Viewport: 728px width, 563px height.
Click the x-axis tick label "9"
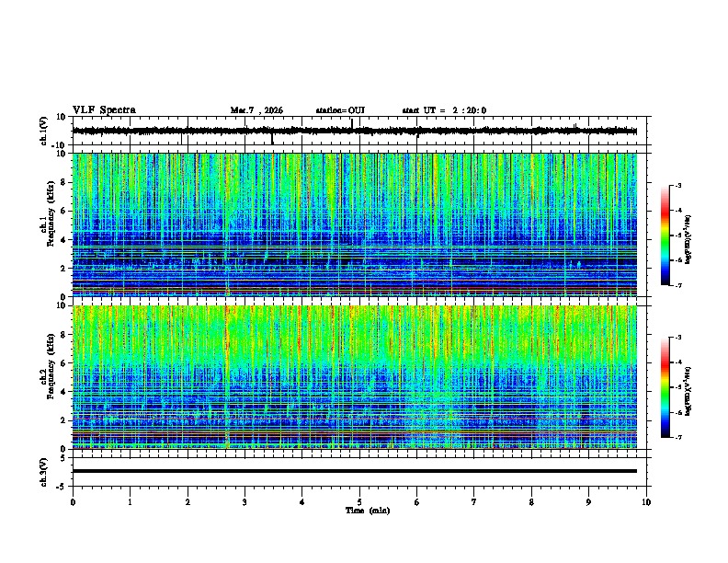(x=588, y=502)
